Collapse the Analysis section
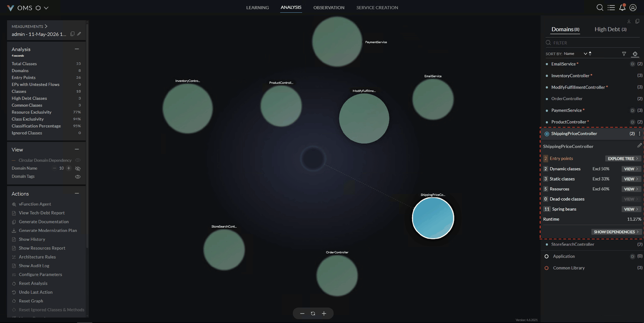 point(77,49)
